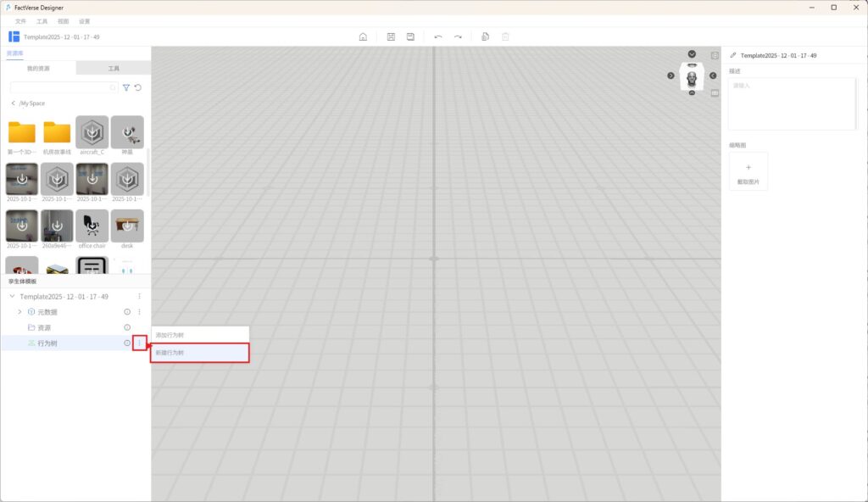Click the Home icon in the top toolbar
The height and width of the screenshot is (502, 868).
(x=363, y=37)
